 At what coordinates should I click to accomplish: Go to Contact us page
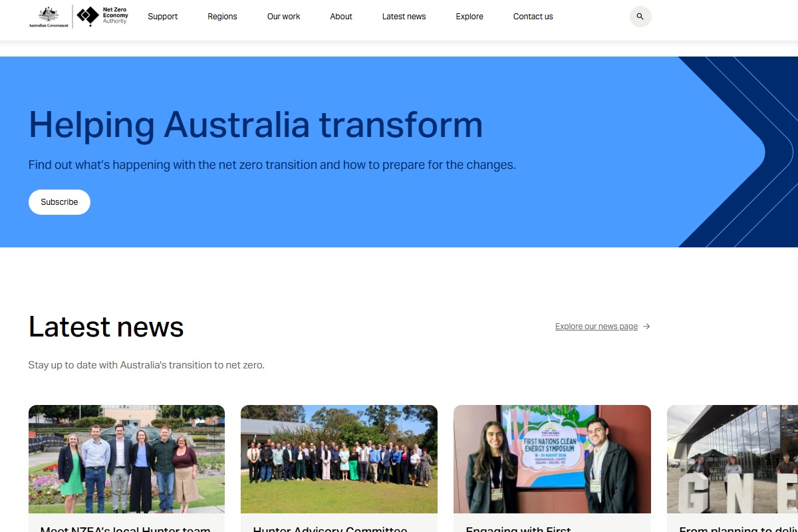click(533, 17)
